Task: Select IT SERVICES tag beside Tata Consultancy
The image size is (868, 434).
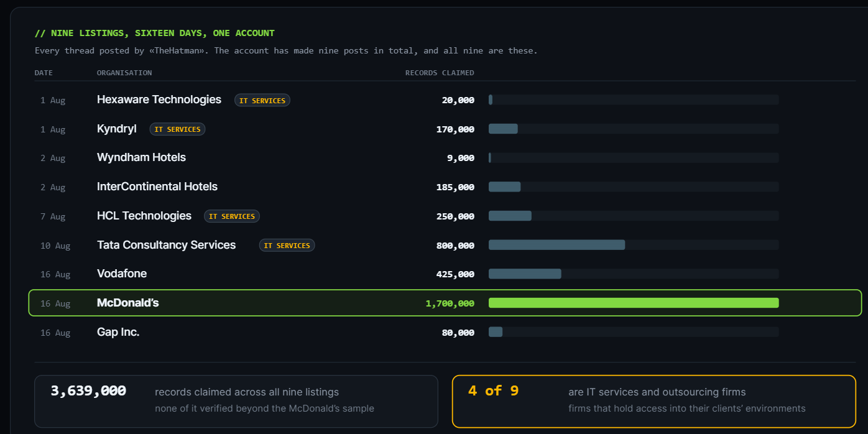Action: tap(287, 246)
